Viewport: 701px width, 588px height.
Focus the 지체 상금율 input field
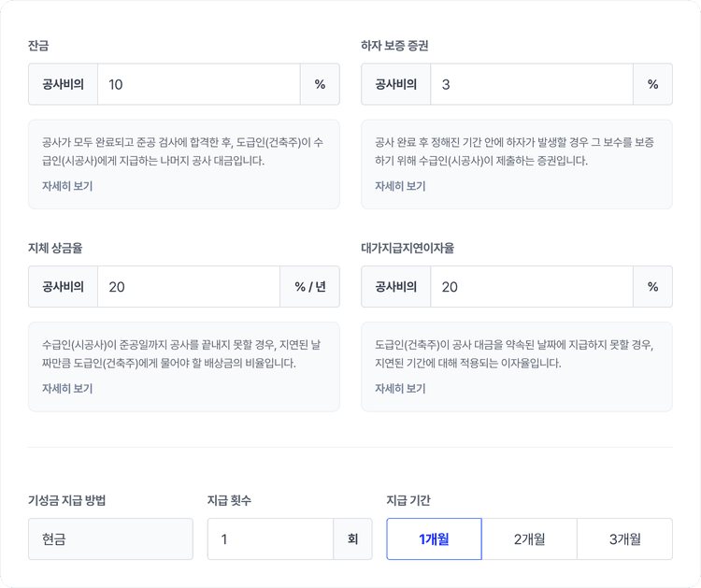tap(188, 287)
